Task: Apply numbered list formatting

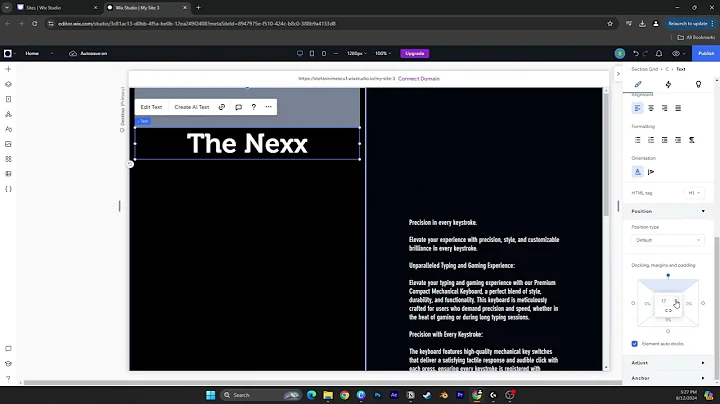Action: pos(651,140)
